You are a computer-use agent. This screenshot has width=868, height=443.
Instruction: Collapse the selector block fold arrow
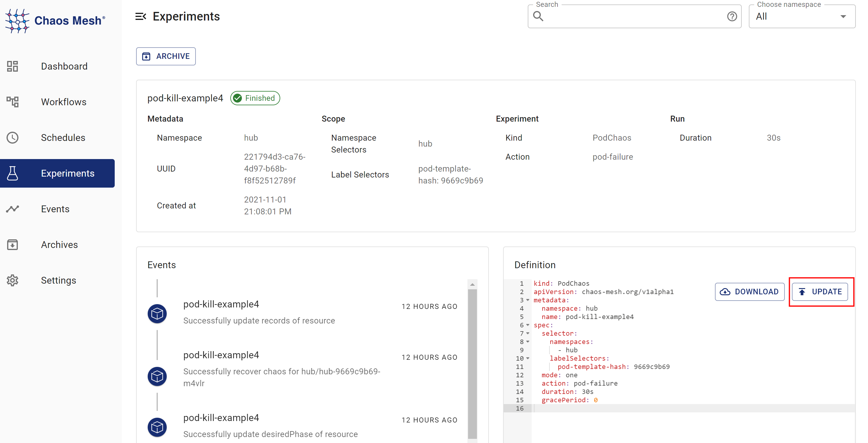[x=528, y=333]
